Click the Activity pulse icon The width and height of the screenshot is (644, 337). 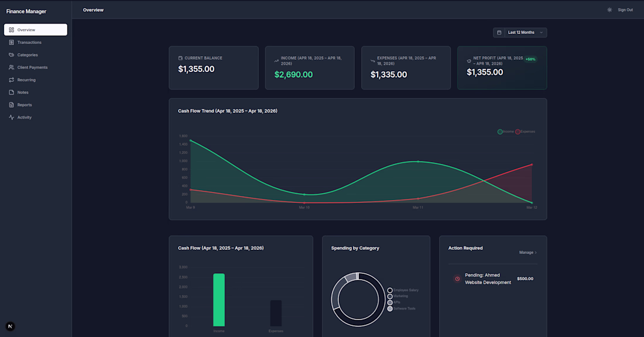(12, 118)
